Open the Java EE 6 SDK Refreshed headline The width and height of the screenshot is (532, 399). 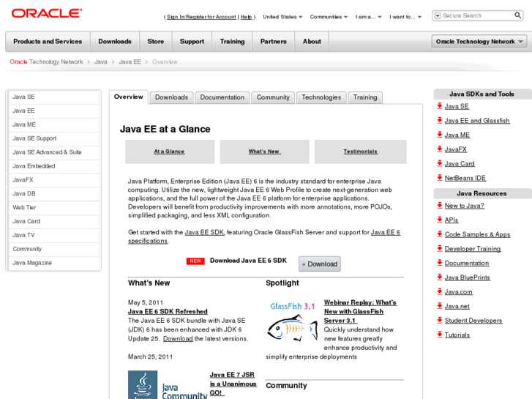pos(168,311)
